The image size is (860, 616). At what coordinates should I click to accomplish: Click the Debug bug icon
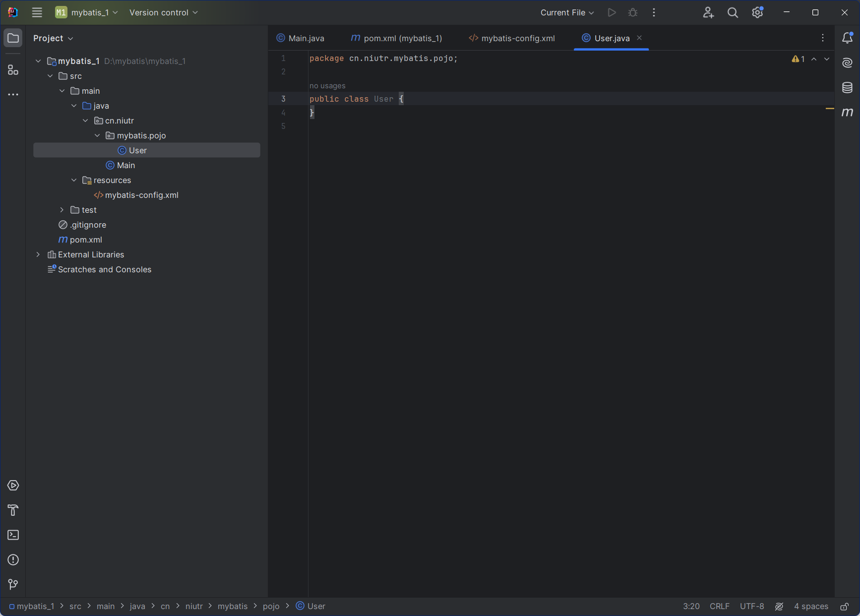point(633,12)
